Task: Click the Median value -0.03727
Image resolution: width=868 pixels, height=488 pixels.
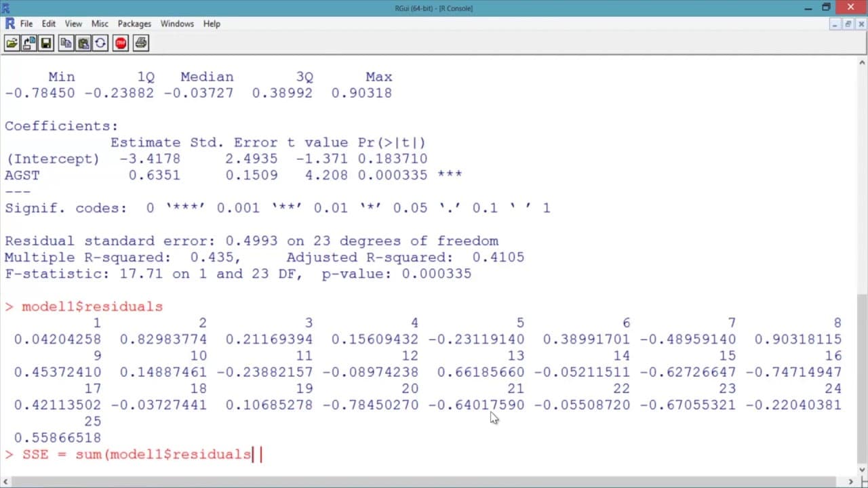Action: pos(199,93)
